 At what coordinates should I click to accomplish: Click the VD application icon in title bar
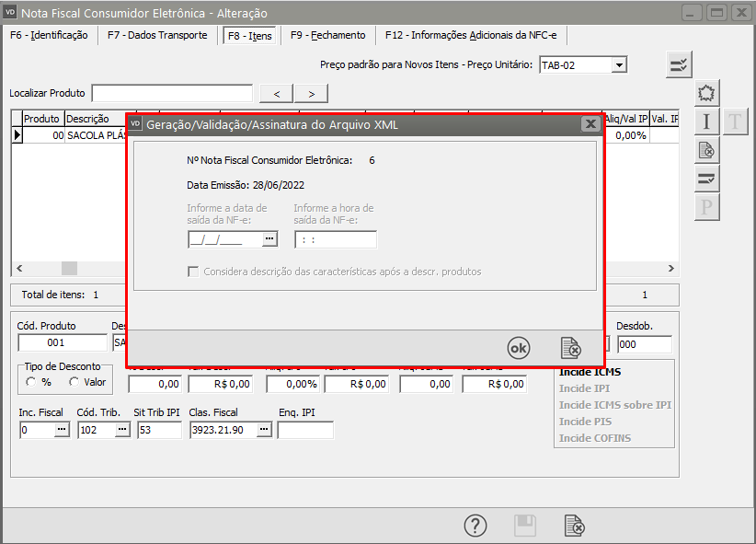(x=11, y=13)
